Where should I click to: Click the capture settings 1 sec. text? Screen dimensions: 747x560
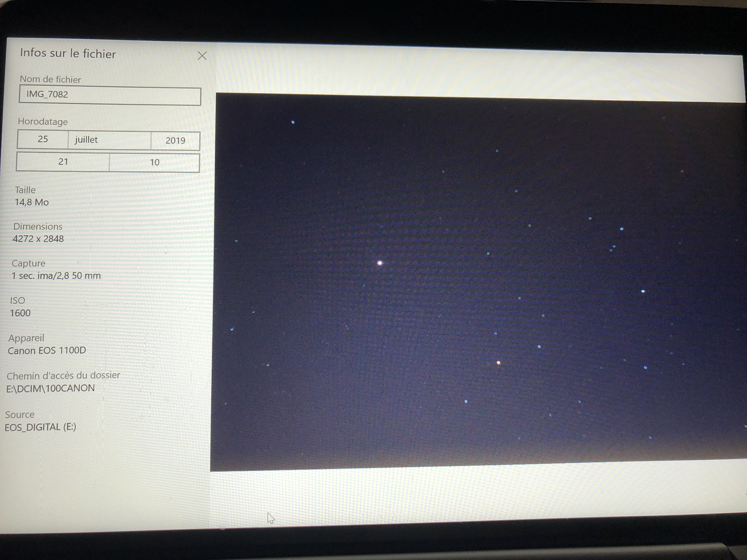coord(56,275)
